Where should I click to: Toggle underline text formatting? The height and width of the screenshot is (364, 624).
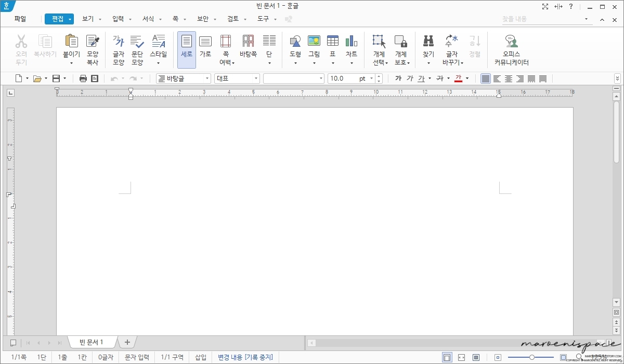click(421, 79)
